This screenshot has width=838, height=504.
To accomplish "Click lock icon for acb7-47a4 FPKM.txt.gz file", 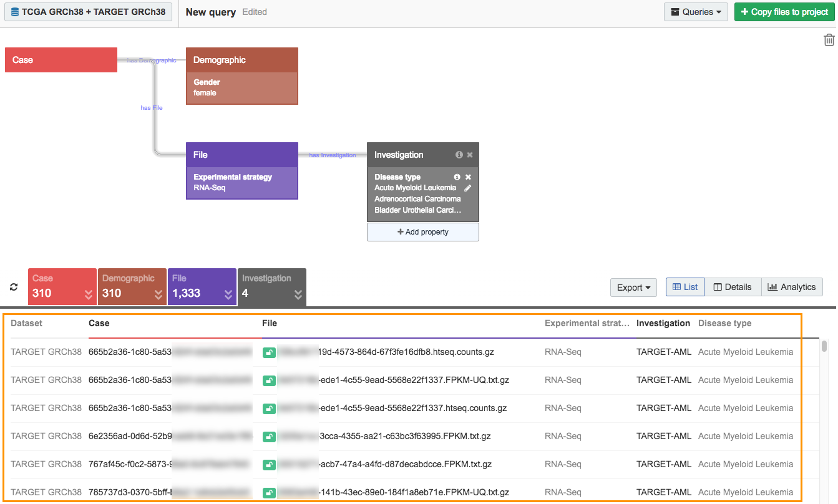I will [269, 465].
